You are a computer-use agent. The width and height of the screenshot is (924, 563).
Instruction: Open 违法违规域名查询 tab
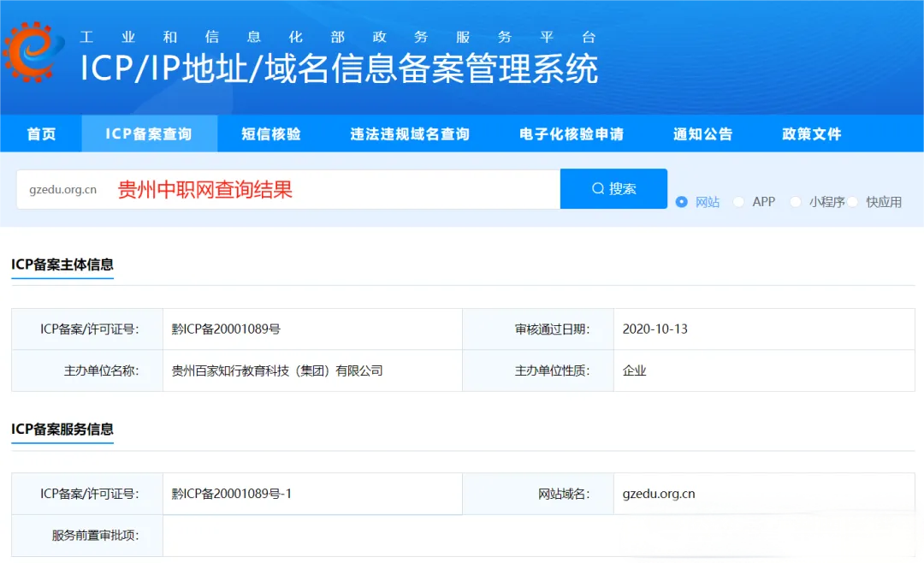[410, 133]
